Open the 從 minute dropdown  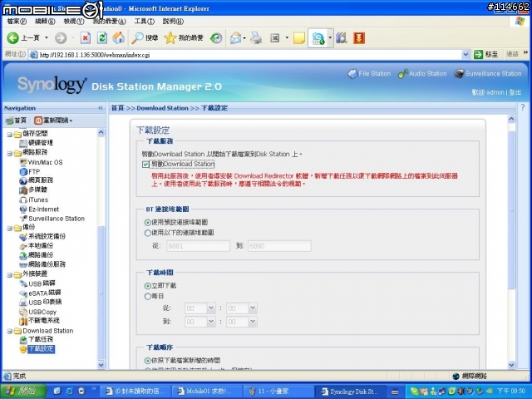pyautogui.click(x=253, y=308)
